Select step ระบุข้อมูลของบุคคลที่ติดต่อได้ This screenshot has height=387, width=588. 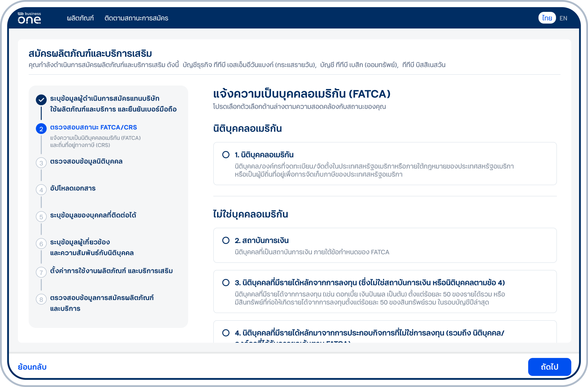pos(93,215)
